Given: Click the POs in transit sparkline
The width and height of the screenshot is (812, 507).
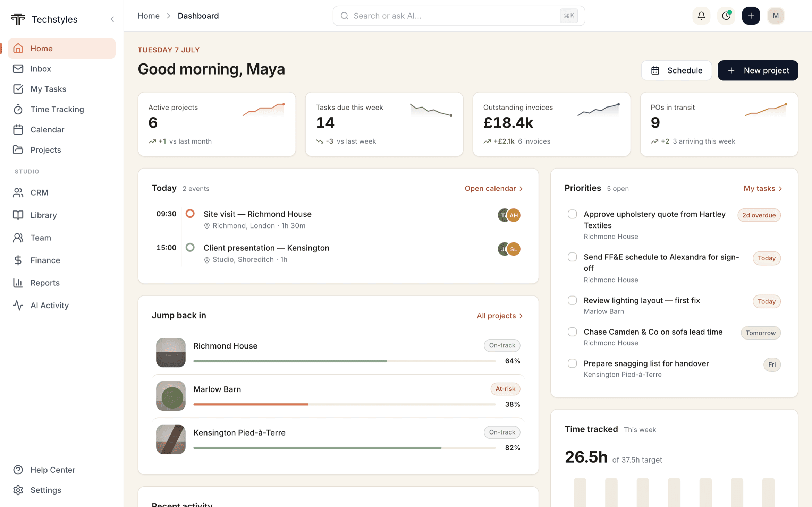Looking at the screenshot, I should pos(766,110).
